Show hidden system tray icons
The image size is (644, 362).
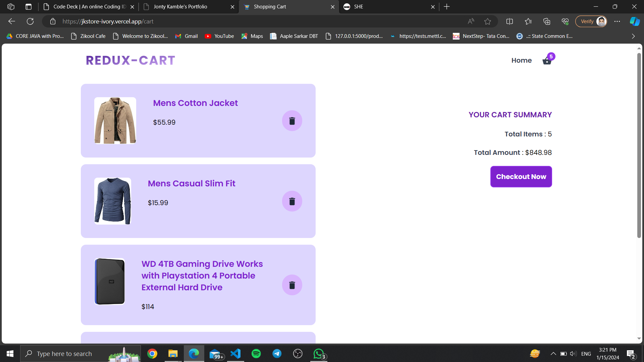553,354
